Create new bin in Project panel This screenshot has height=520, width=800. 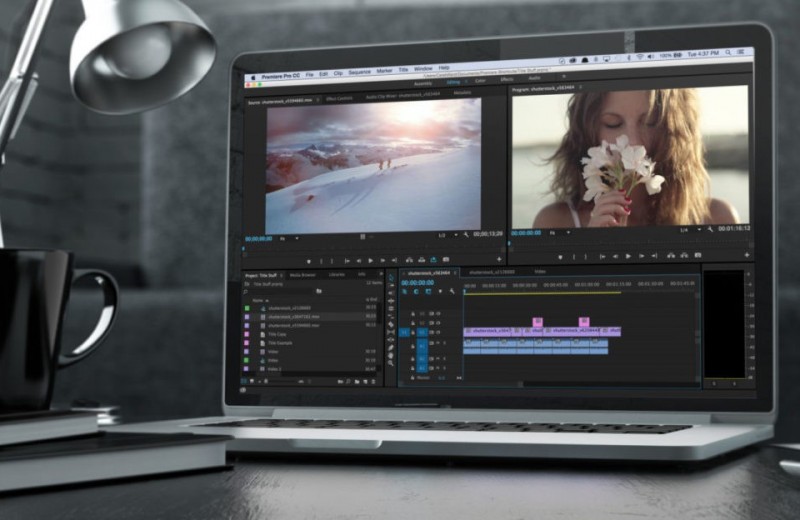coord(355,381)
